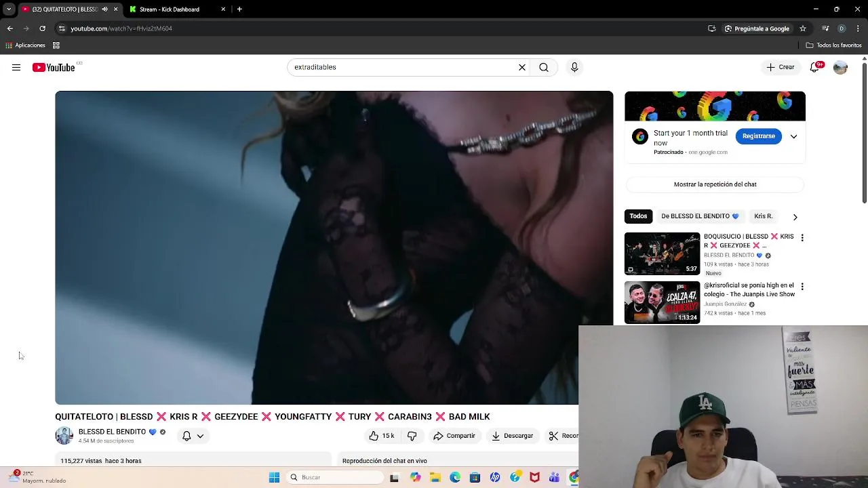This screenshot has height=488, width=868.
Task: Open the subscription notification bell dropdown
Action: (193, 436)
